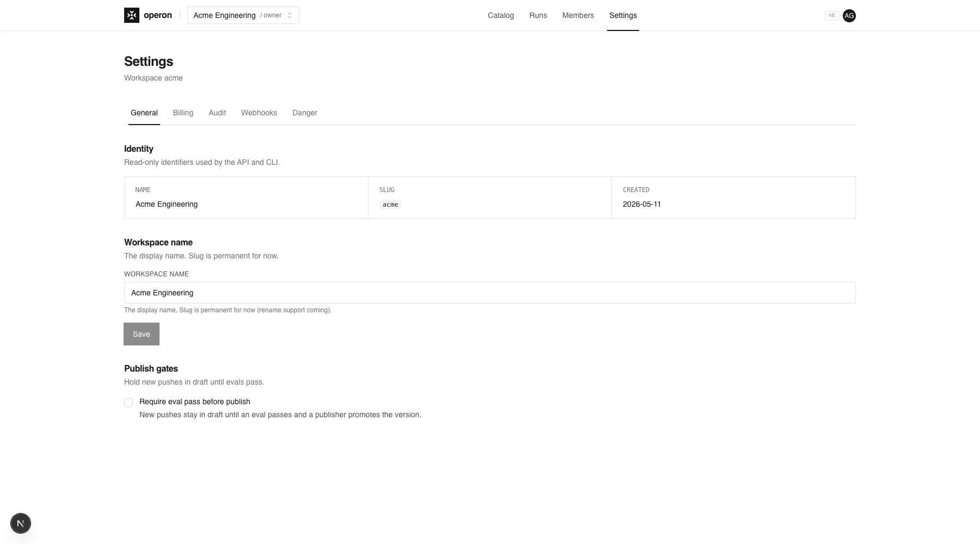The width and height of the screenshot is (980, 544).
Task: Click the Hold new pushes in draft description
Action: pos(194,382)
